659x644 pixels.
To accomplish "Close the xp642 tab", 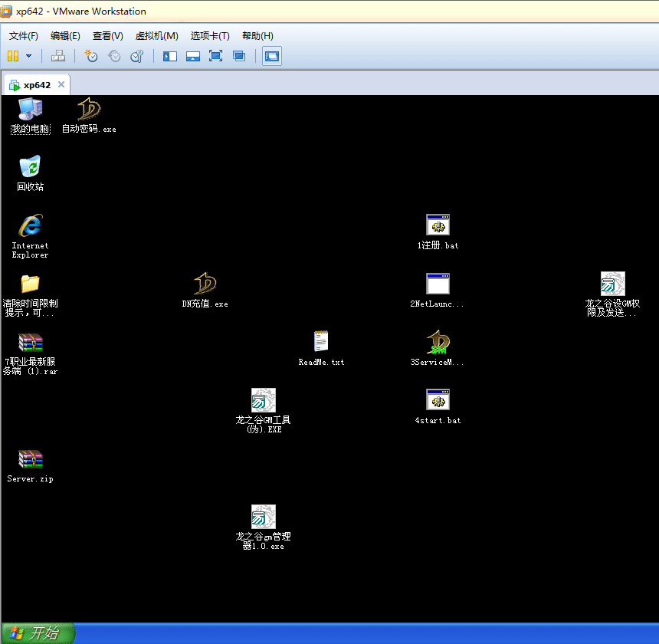I will 61,85.
